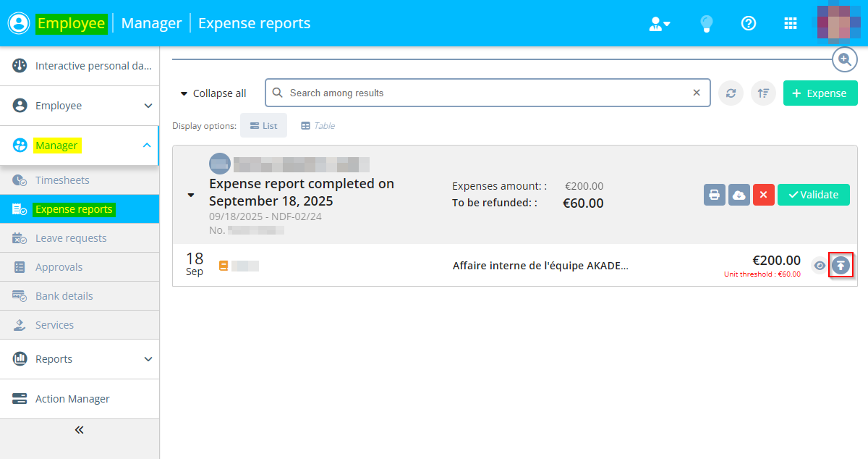
Task: Open Leave requests in sidebar
Action: tap(70, 238)
